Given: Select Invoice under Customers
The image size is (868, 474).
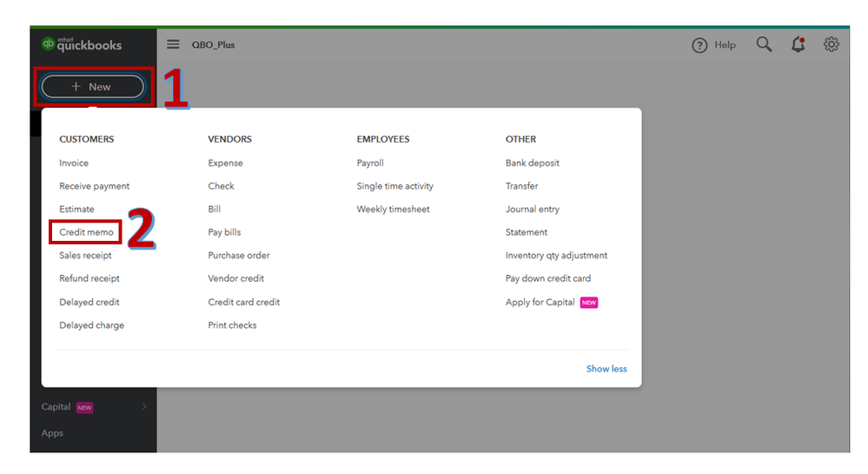Looking at the screenshot, I should tap(74, 163).
